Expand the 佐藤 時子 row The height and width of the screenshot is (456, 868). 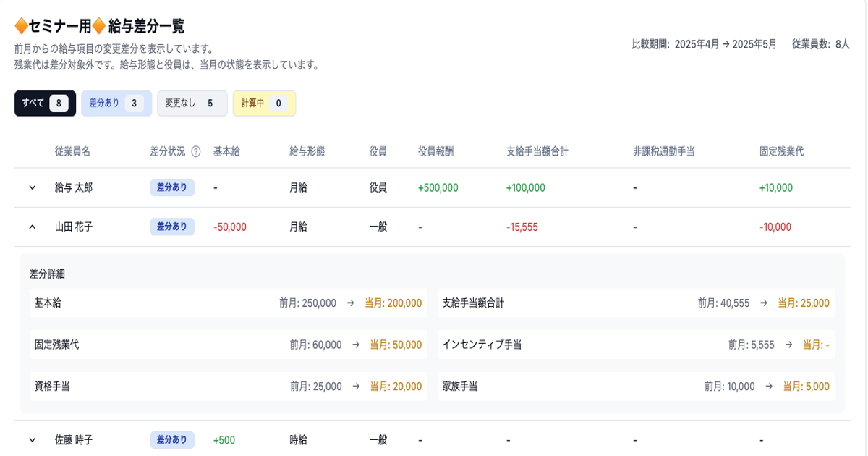point(32,439)
